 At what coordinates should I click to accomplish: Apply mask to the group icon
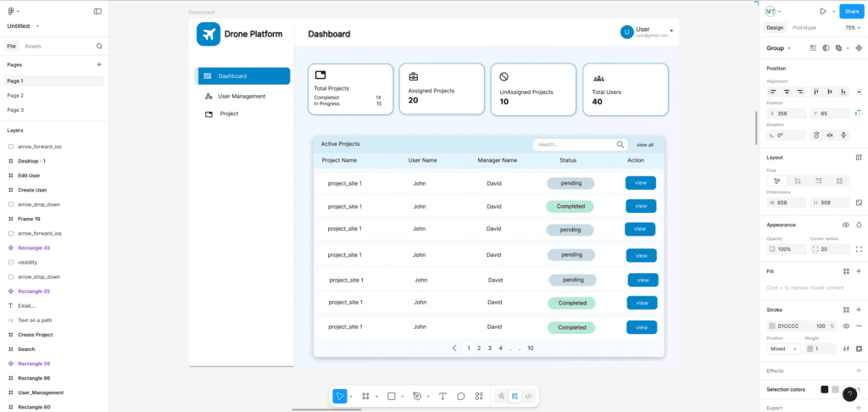pyautogui.click(x=826, y=48)
